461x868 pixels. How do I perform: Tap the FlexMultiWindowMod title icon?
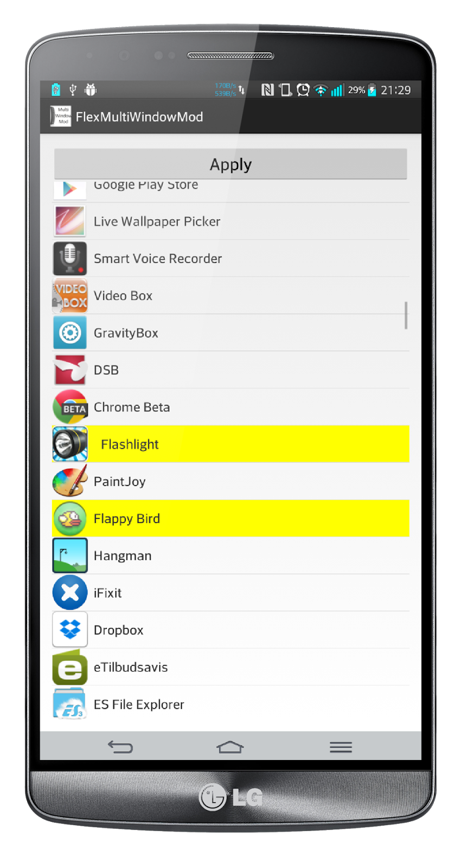pos(61,116)
